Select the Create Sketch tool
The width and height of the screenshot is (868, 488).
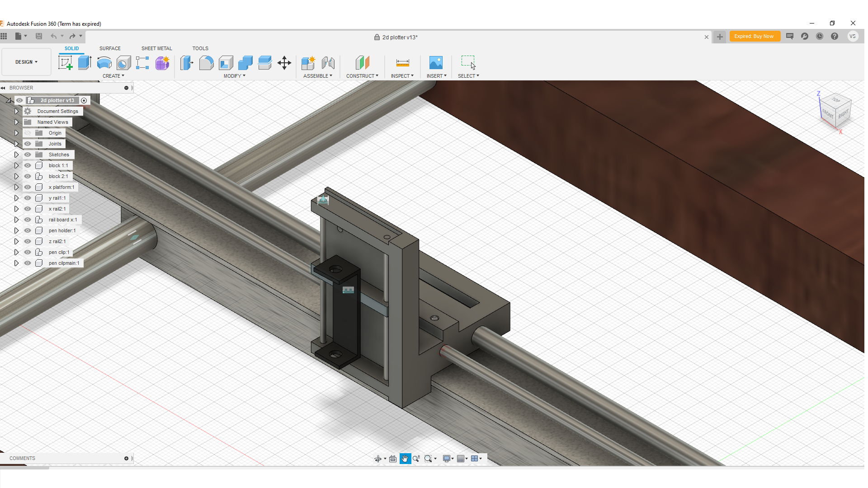pyautogui.click(x=66, y=63)
